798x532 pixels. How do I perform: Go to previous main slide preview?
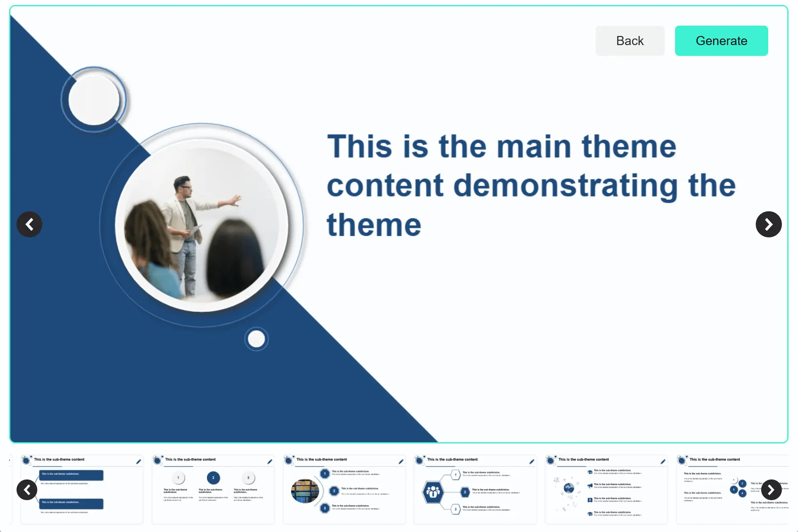[x=29, y=225]
